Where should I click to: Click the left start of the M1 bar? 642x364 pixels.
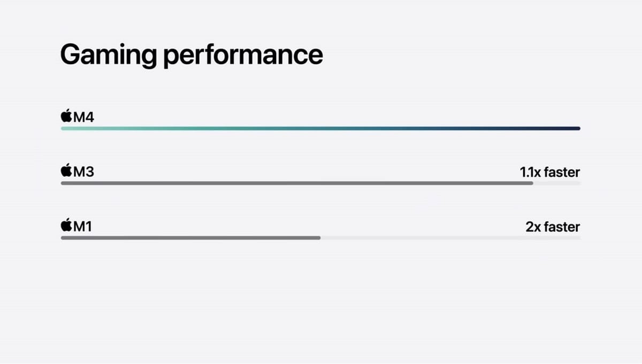pyautogui.click(x=64, y=238)
